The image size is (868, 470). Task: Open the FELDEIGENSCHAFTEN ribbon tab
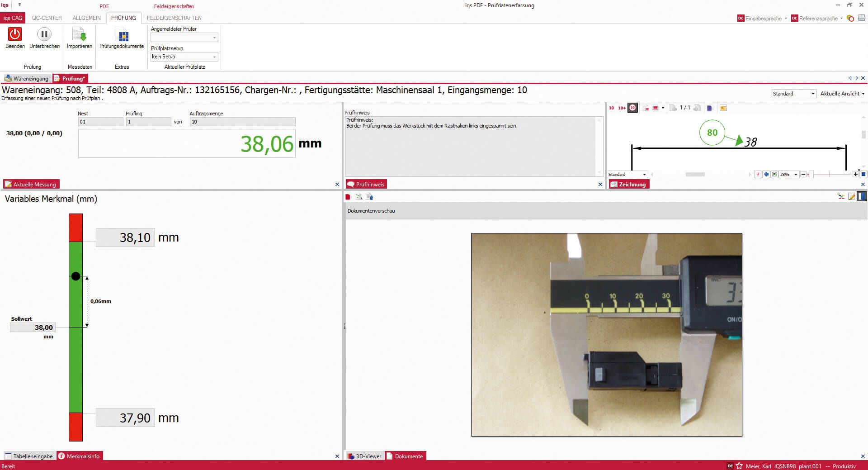(174, 18)
